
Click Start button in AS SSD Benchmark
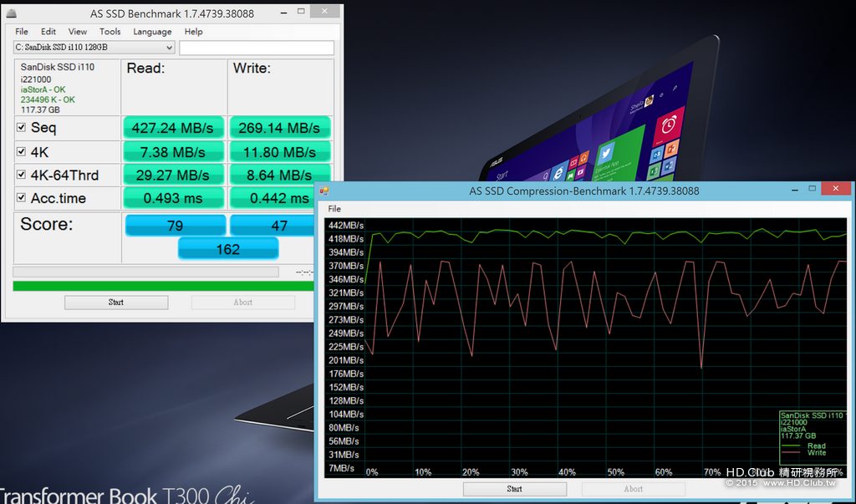[x=116, y=303]
